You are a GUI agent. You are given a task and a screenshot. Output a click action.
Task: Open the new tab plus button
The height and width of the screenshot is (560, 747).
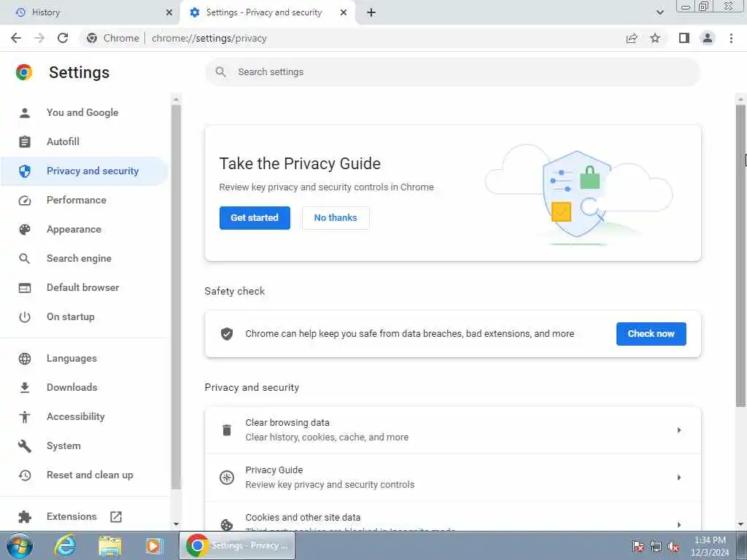click(x=371, y=12)
